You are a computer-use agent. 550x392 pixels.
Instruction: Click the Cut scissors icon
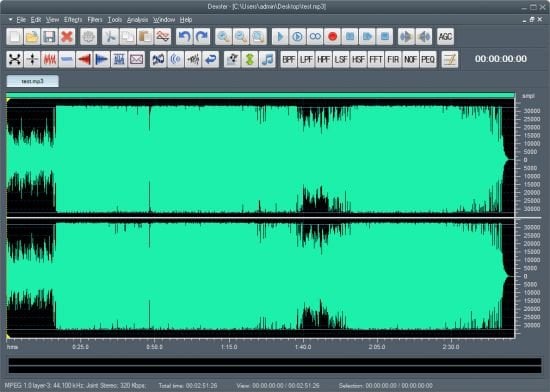(110, 36)
